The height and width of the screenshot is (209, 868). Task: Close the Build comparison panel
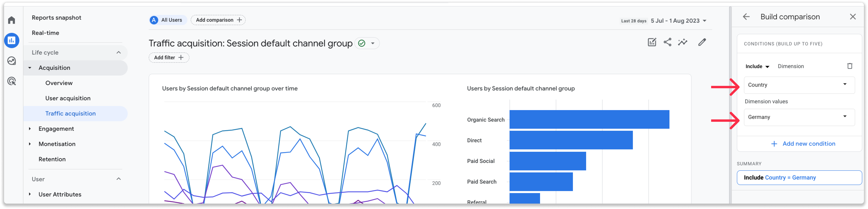click(x=852, y=17)
